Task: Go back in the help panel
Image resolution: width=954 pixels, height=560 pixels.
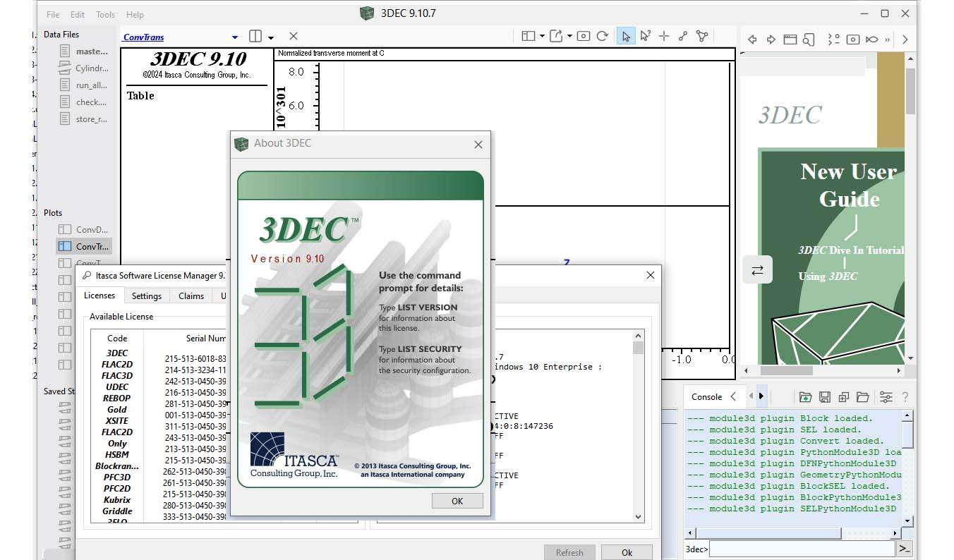Action: pos(752,39)
